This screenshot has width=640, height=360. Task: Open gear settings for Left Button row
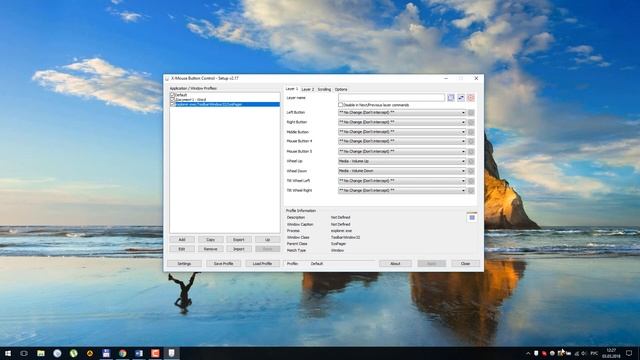coord(471,112)
